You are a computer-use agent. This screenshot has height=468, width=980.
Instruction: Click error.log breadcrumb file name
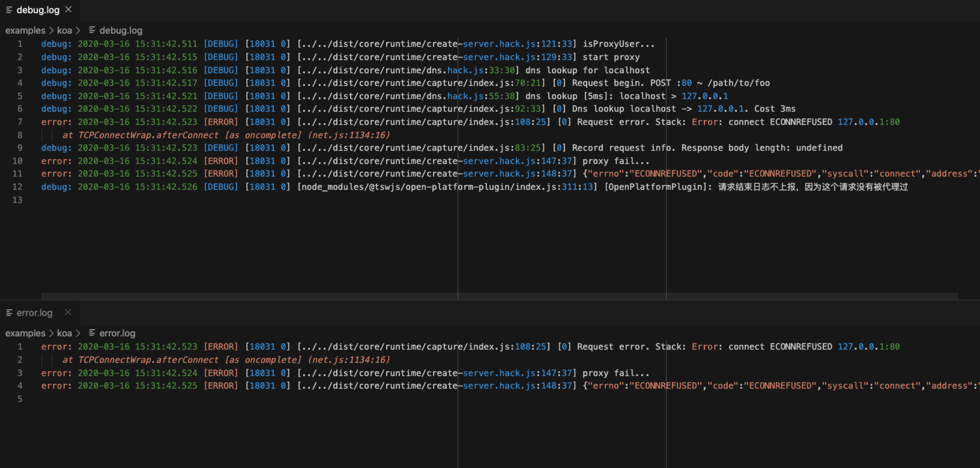point(117,333)
